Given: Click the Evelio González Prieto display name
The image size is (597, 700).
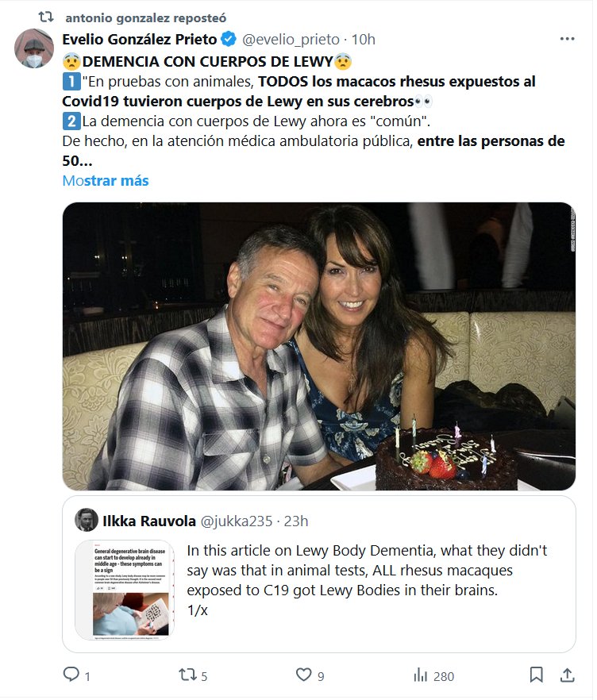Looking at the screenshot, I should coord(139,39).
